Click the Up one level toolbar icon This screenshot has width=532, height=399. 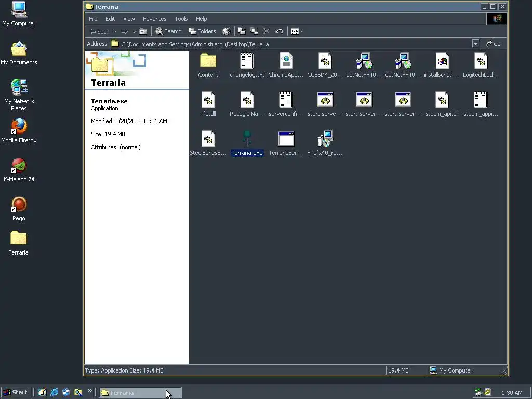click(x=143, y=32)
